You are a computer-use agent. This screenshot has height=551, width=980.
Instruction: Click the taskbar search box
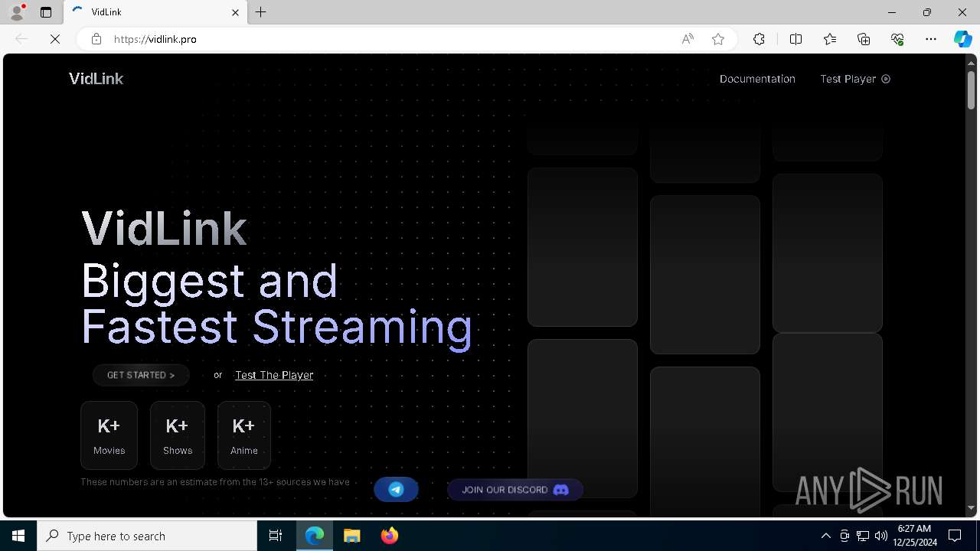tap(147, 536)
